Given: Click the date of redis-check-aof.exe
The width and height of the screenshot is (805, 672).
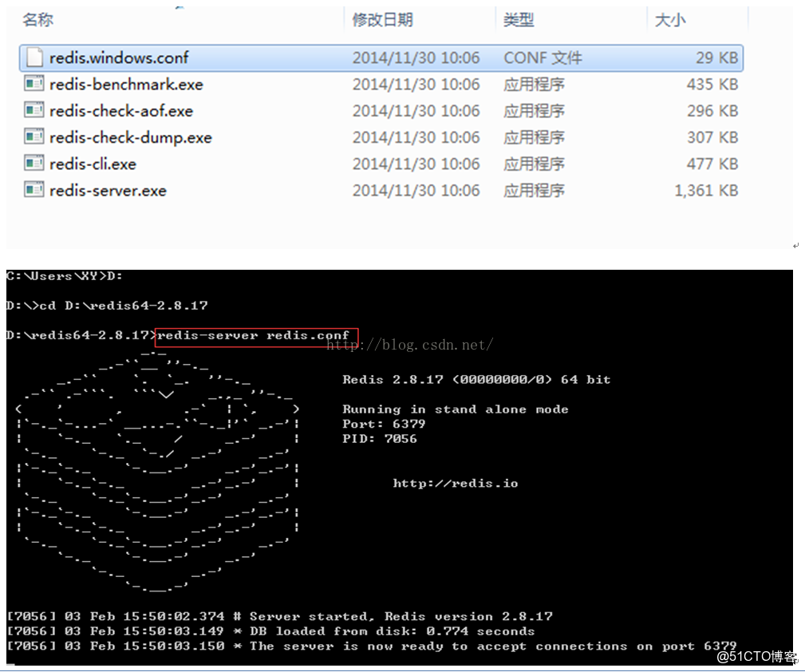Looking at the screenshot, I should [x=416, y=111].
